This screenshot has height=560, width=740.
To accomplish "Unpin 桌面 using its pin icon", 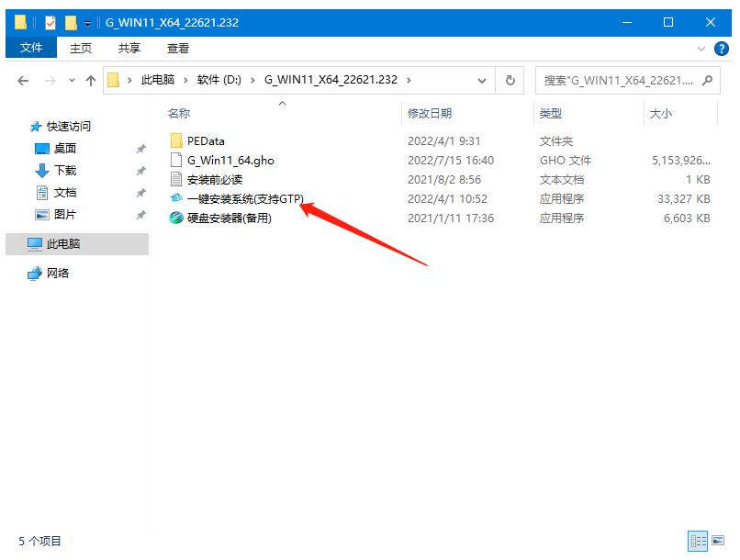I will coord(140,149).
